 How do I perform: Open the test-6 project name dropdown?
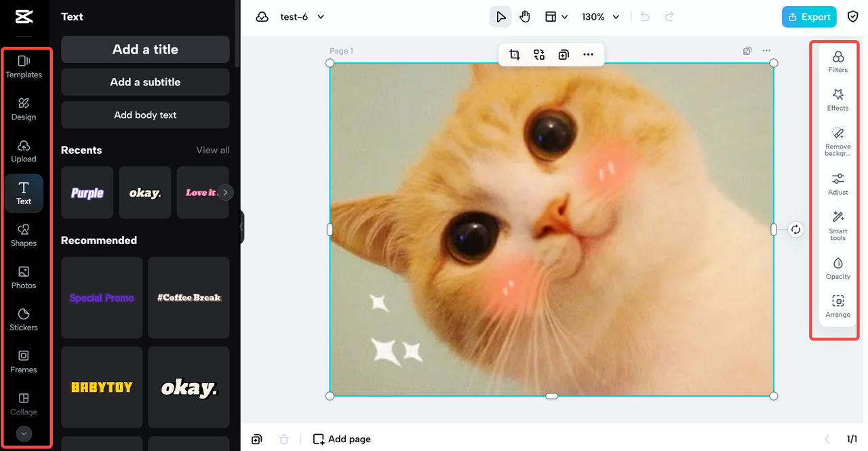click(302, 17)
